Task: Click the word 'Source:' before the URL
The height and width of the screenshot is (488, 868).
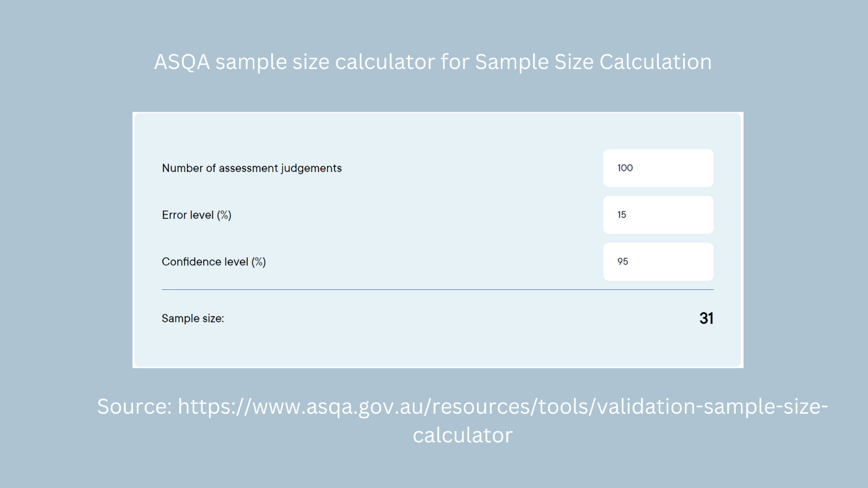Action: (x=134, y=407)
